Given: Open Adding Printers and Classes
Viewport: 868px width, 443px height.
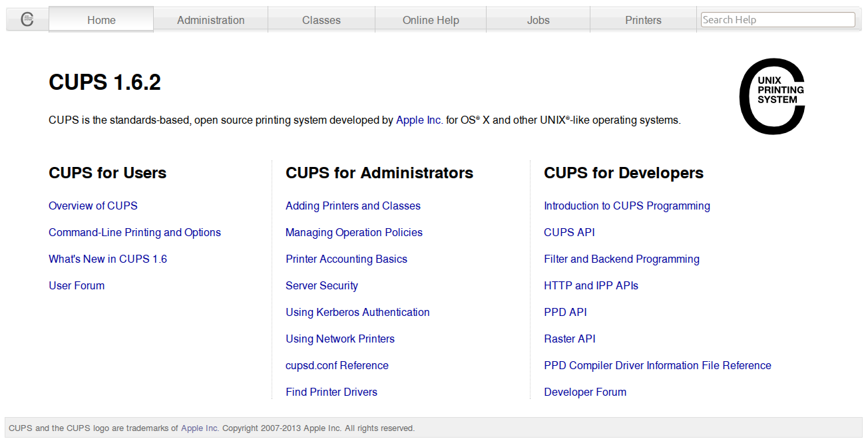Looking at the screenshot, I should point(353,206).
